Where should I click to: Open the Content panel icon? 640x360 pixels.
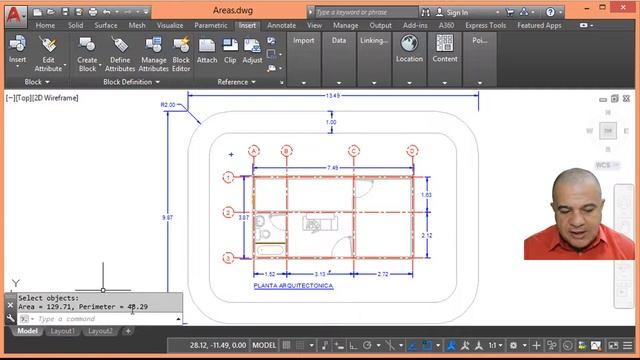click(444, 43)
